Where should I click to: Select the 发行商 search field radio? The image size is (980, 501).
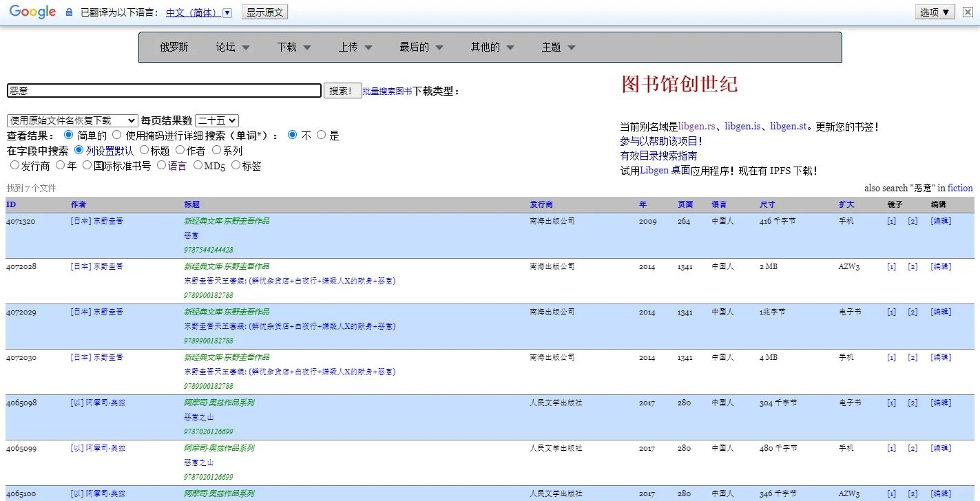14,164
